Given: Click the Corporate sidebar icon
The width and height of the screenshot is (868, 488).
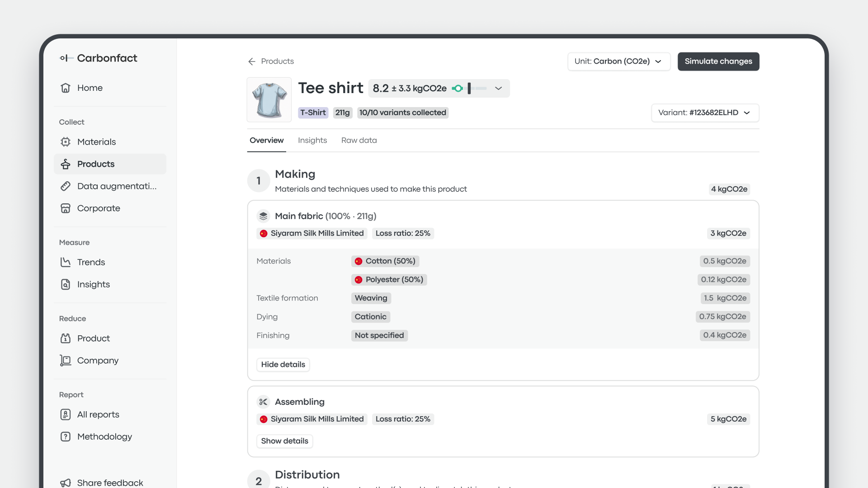Looking at the screenshot, I should (66, 208).
